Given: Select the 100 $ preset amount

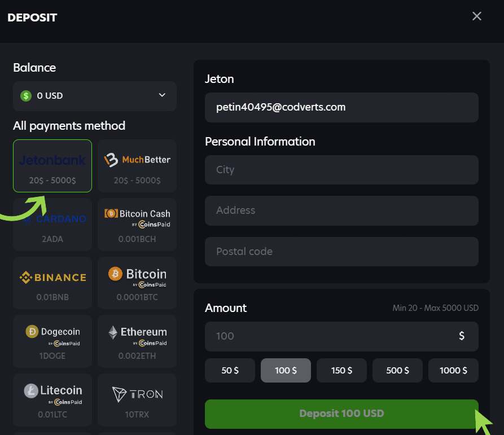Looking at the screenshot, I should click(286, 371).
